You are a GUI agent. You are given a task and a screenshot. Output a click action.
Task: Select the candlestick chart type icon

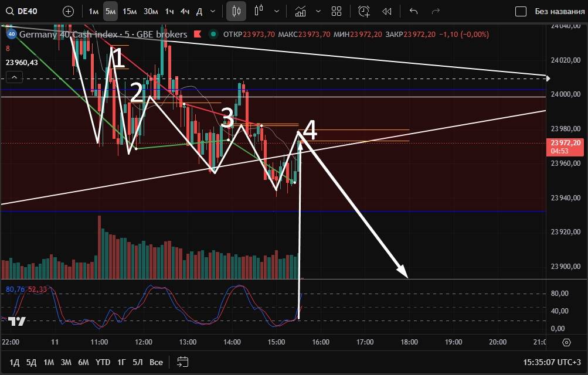236,11
